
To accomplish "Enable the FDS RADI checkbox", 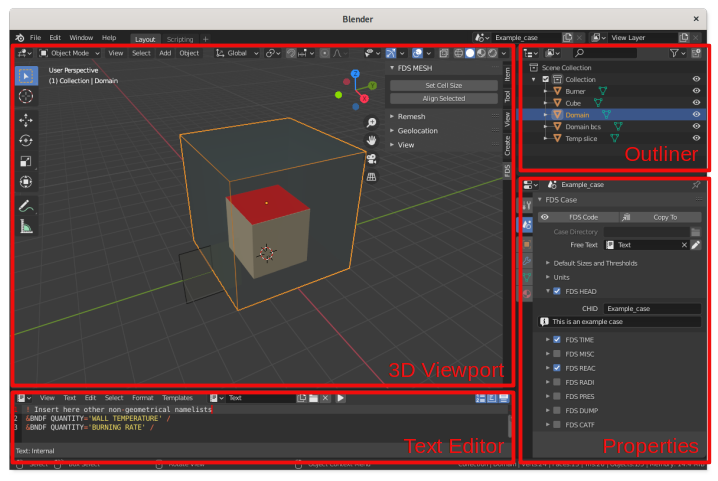I will [x=557, y=383].
